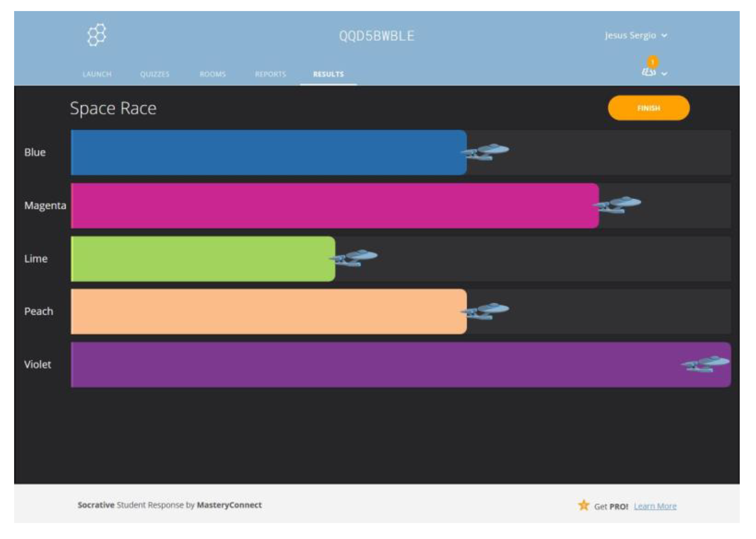Select the Results tab
The width and height of the screenshot is (756, 539).
(328, 74)
